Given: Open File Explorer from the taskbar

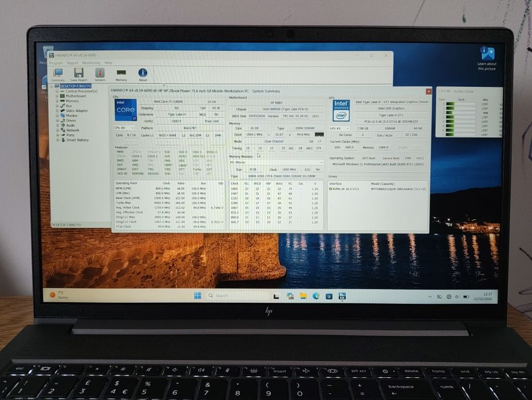Looking at the screenshot, I should pyautogui.click(x=303, y=296).
